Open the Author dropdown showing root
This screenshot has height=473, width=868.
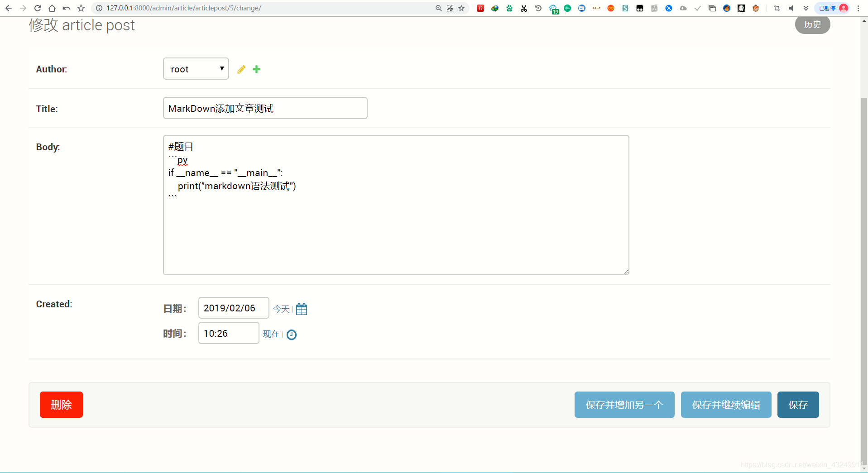196,69
